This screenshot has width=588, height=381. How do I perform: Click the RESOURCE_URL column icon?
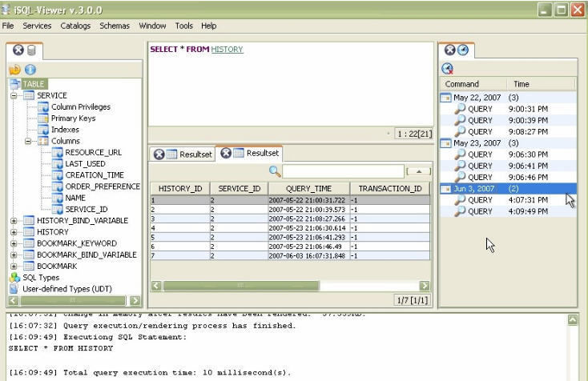pos(58,152)
